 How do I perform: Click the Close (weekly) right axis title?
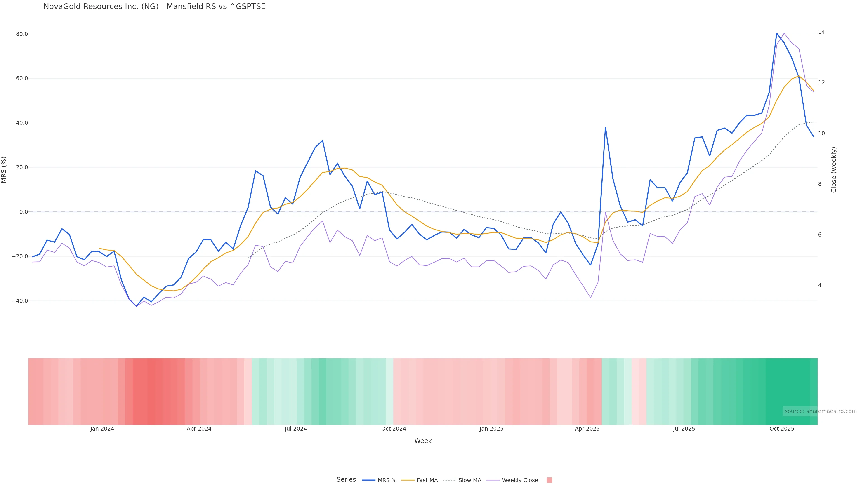point(834,170)
